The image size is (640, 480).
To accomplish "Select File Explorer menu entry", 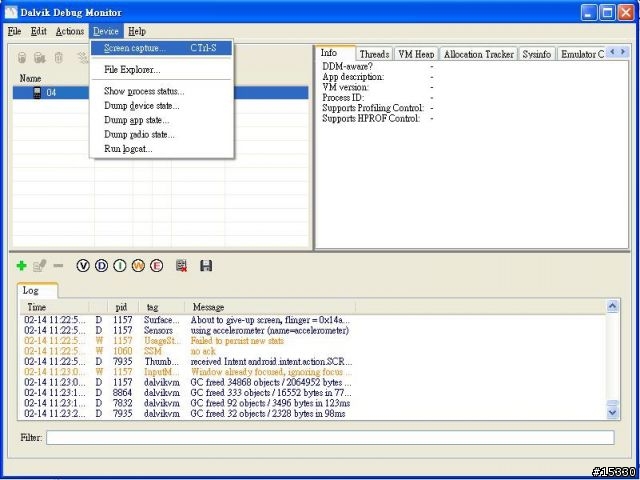I will 162,70.
